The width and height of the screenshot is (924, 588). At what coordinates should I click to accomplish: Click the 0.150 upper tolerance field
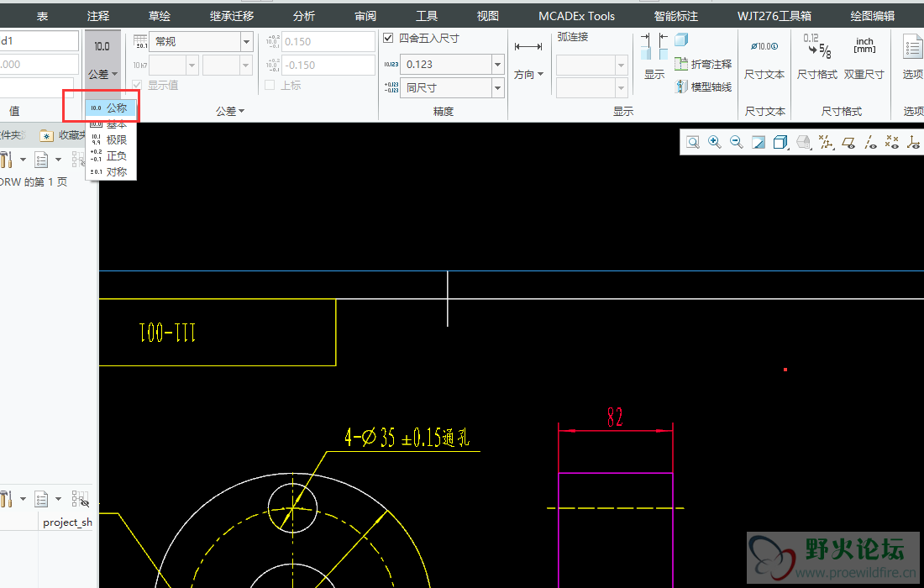point(328,42)
